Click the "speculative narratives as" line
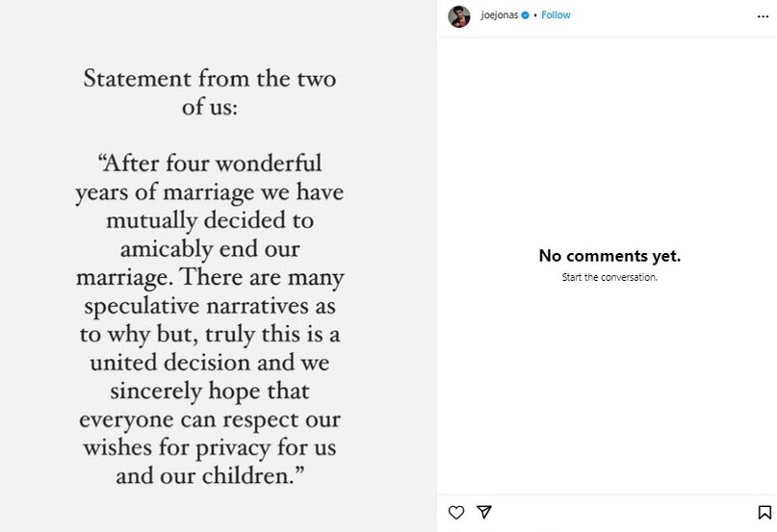This screenshot has height=532, width=777. (209, 306)
